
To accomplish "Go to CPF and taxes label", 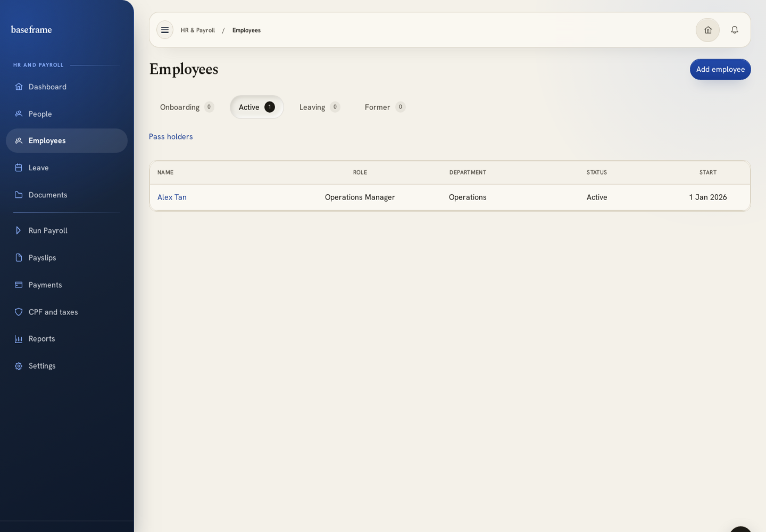I will click(53, 312).
